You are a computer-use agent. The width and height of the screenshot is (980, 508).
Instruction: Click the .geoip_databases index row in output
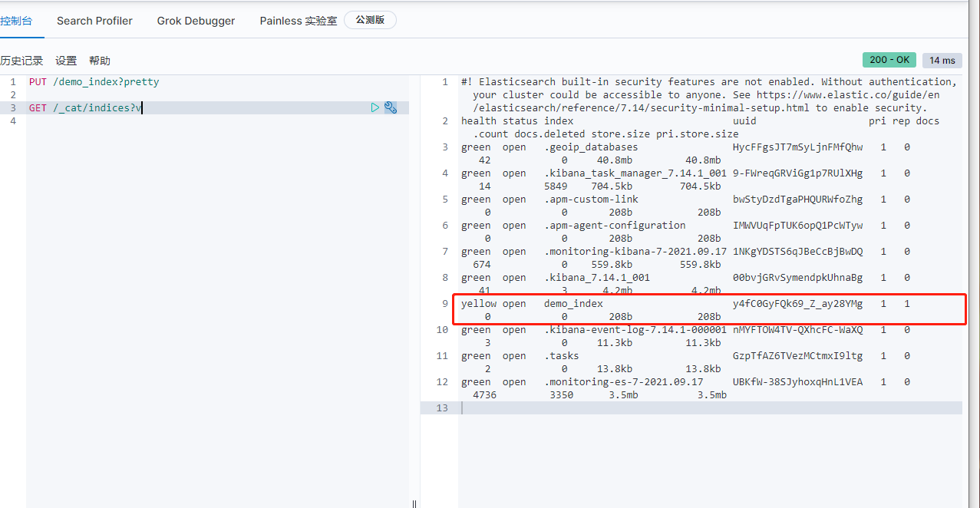pos(591,147)
